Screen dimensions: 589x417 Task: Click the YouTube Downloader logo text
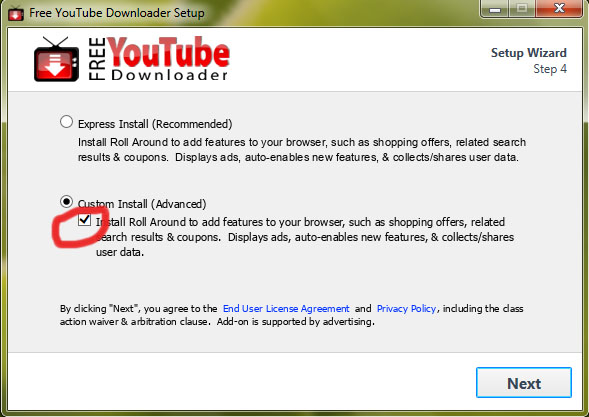pyautogui.click(x=159, y=59)
